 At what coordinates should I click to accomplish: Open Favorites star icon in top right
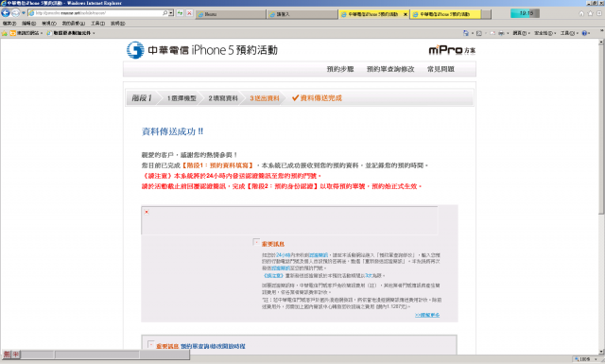(x=590, y=13)
